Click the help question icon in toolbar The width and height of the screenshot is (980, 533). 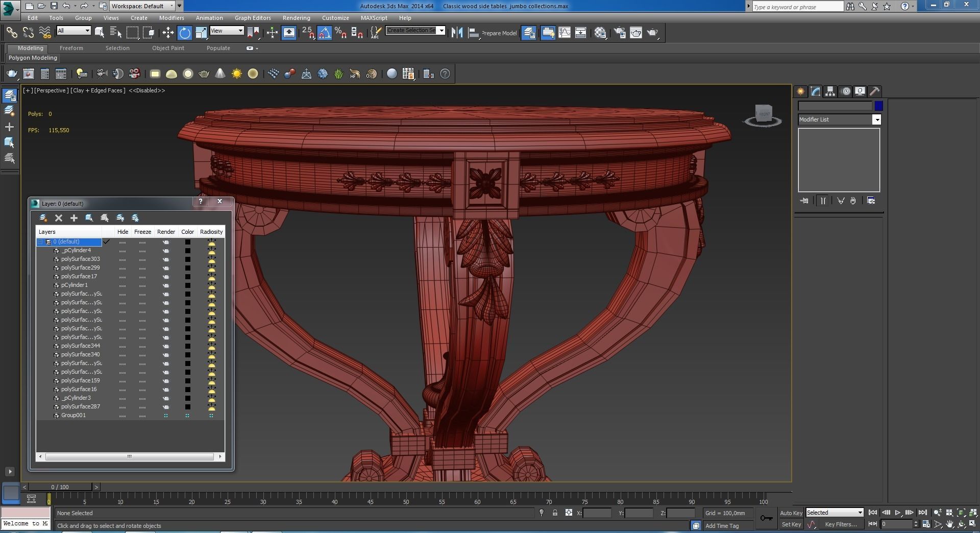[x=445, y=74]
